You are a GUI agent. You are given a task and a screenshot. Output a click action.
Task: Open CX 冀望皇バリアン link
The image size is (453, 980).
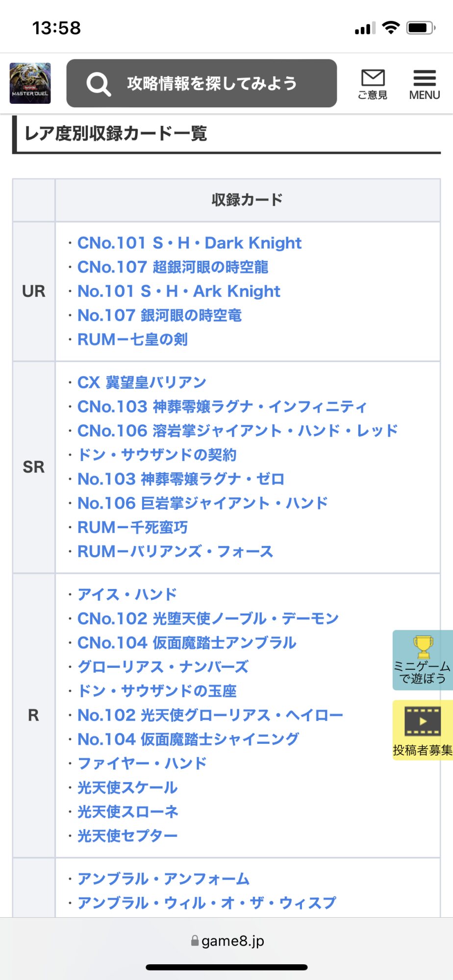[x=142, y=382]
